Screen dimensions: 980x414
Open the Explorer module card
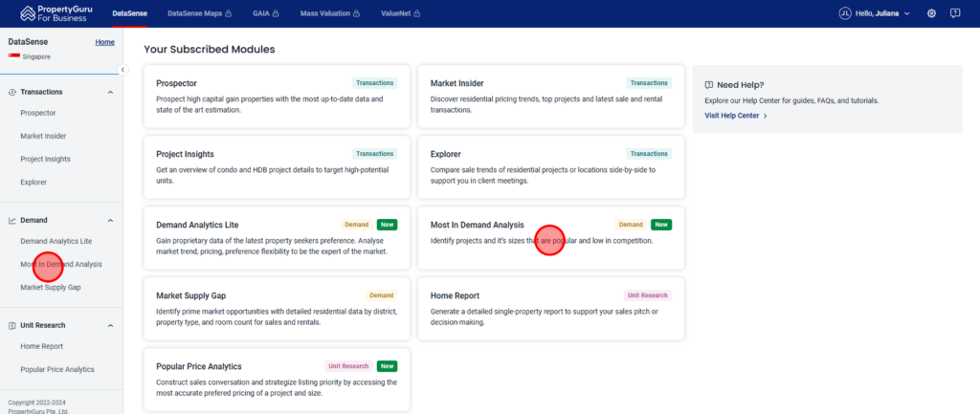(x=551, y=167)
